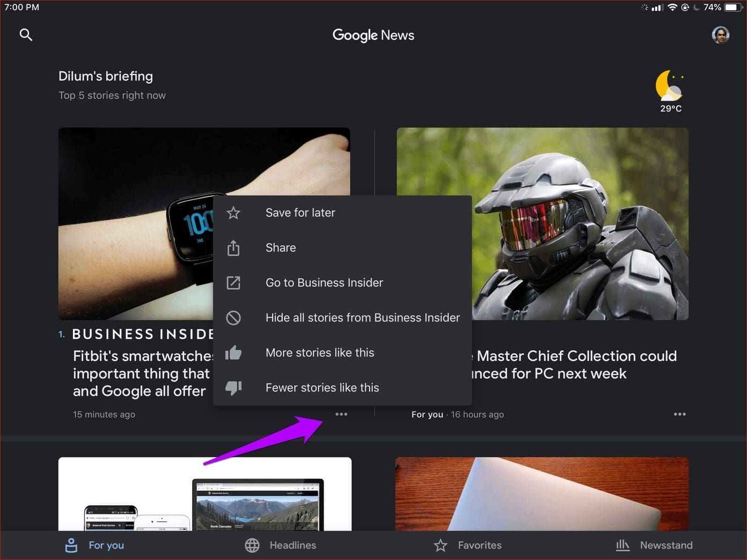Tap the 7:00 PM clock in status bar
This screenshot has height=560, width=747.
tap(21, 8)
